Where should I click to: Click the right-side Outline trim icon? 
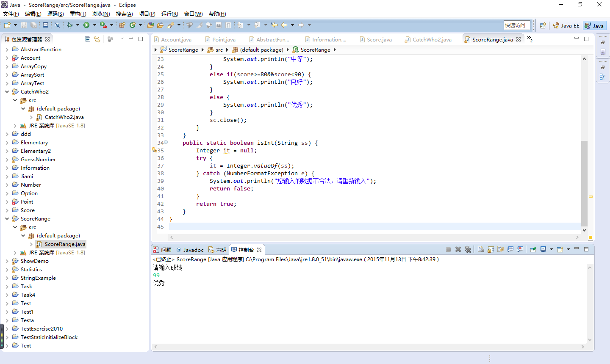602,77
